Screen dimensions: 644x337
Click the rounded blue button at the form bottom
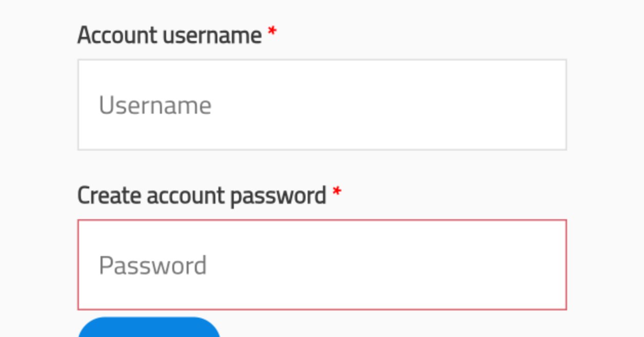[x=149, y=328]
